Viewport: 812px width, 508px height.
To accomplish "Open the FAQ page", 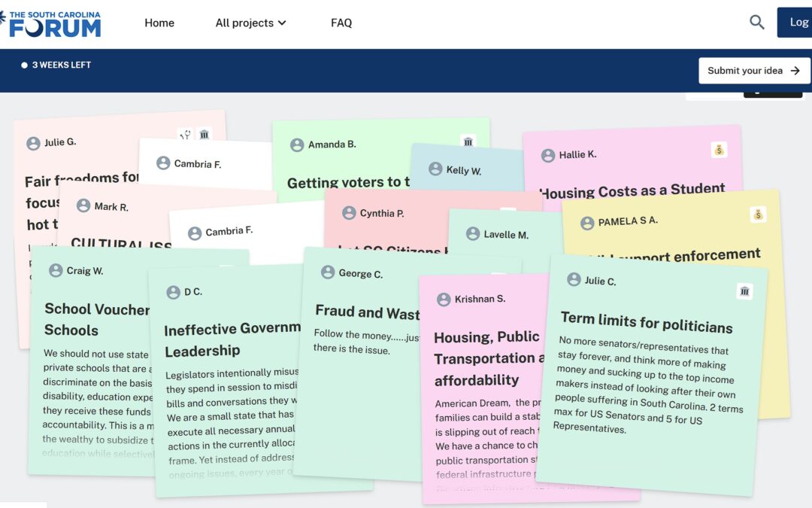I will pyautogui.click(x=341, y=23).
